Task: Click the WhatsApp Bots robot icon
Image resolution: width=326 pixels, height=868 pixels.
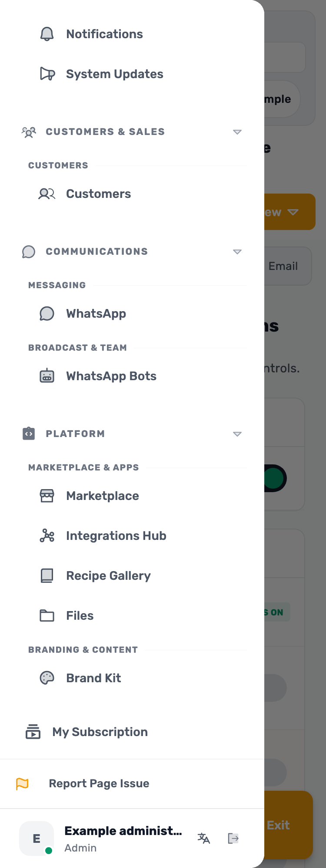Action: pos(47,376)
